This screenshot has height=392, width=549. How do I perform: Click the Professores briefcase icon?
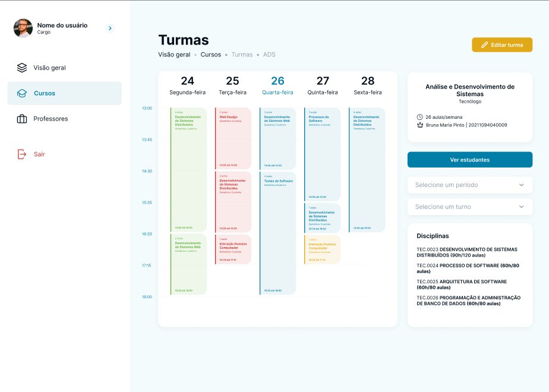(x=22, y=119)
